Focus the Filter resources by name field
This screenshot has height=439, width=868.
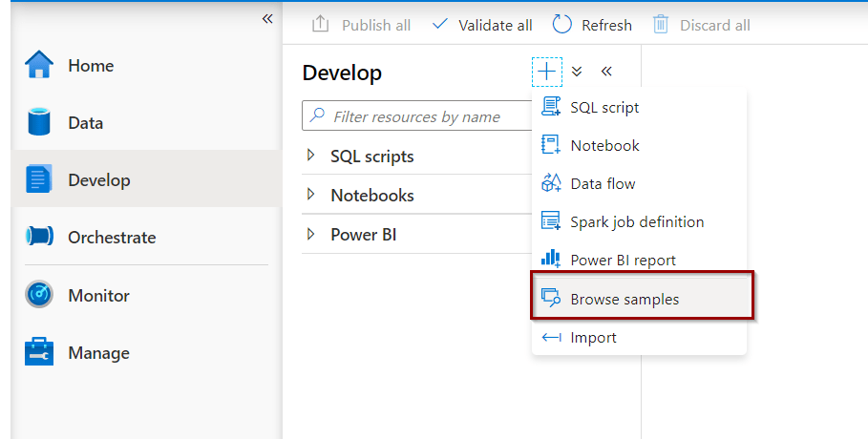tap(417, 115)
